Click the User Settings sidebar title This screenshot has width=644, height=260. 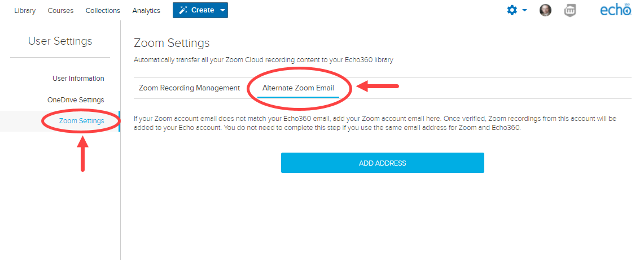coord(60,41)
